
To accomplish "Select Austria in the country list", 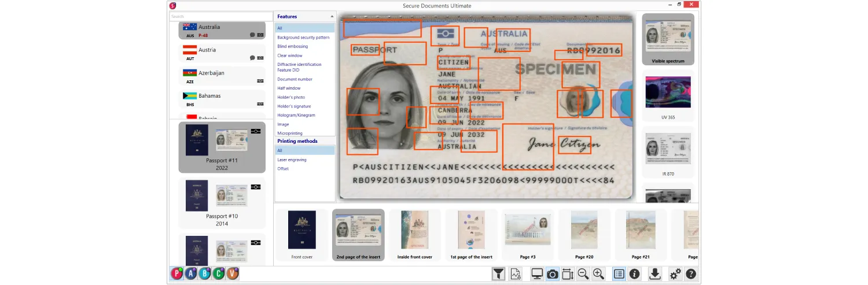I will tap(222, 53).
